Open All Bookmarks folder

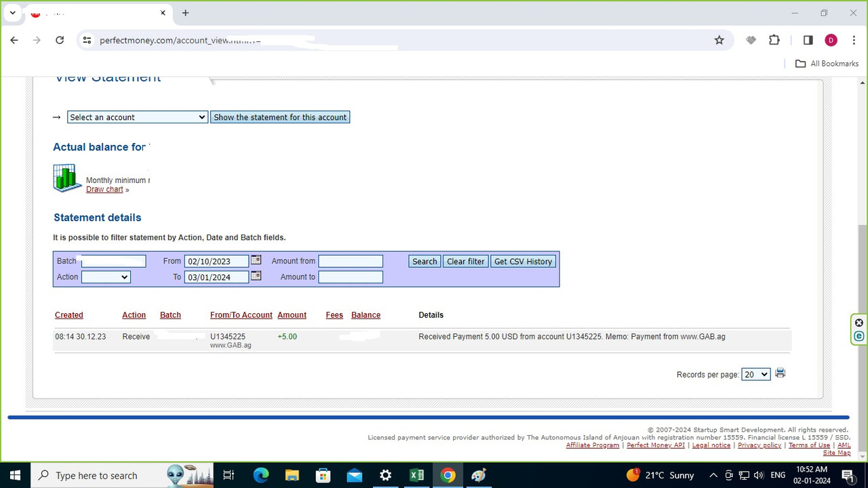[x=827, y=64]
